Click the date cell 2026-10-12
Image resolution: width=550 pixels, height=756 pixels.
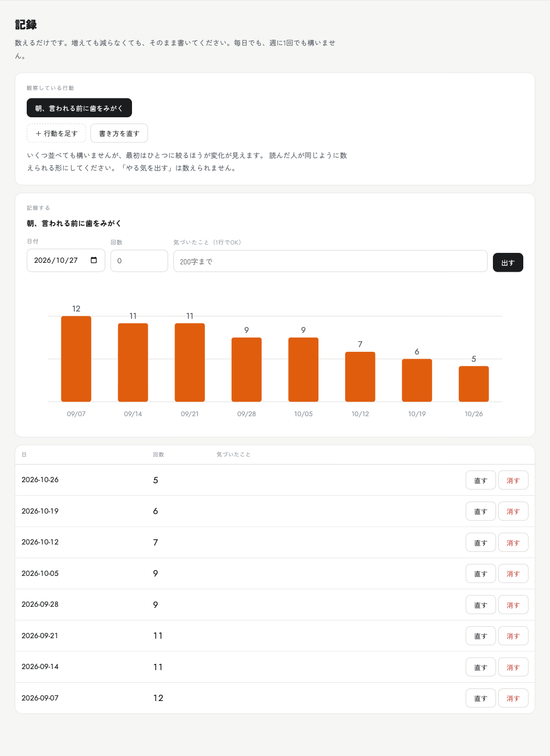click(40, 542)
